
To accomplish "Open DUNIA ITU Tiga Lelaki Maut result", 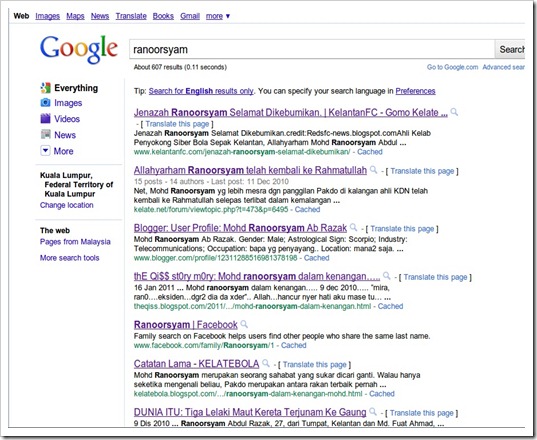I will [x=250, y=412].
